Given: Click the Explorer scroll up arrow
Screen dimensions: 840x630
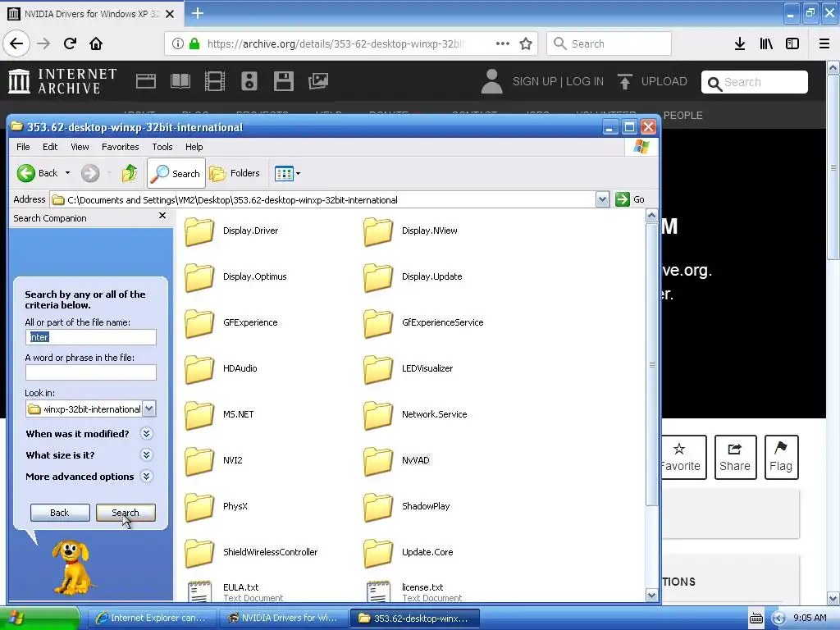Looking at the screenshot, I should pos(651,216).
